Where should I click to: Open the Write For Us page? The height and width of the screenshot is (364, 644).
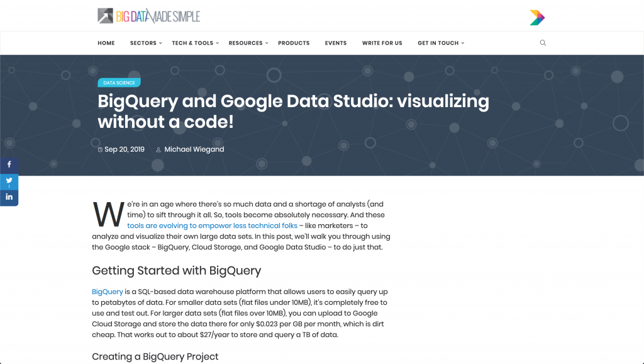(382, 43)
